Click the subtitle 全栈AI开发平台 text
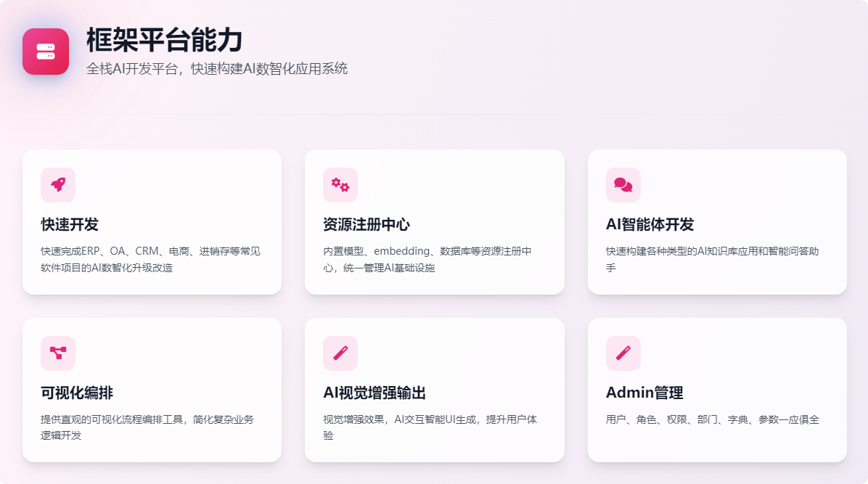 point(217,69)
